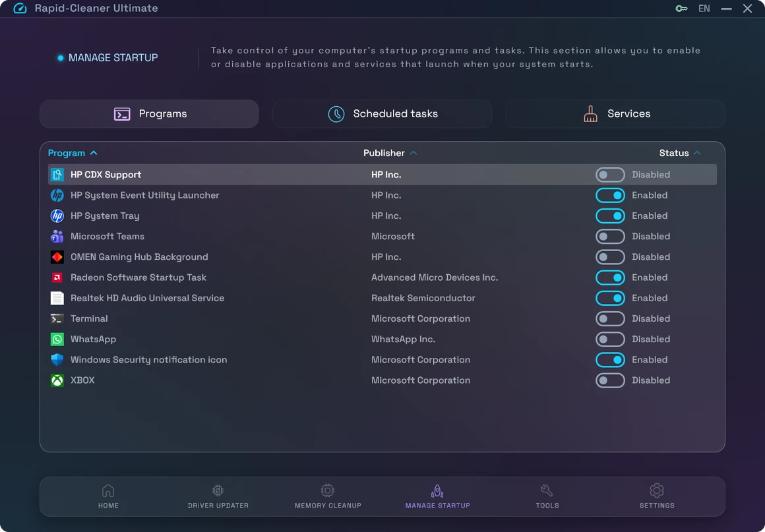
Task: Click the HP System Event Utility Launcher icon
Action: (x=57, y=195)
